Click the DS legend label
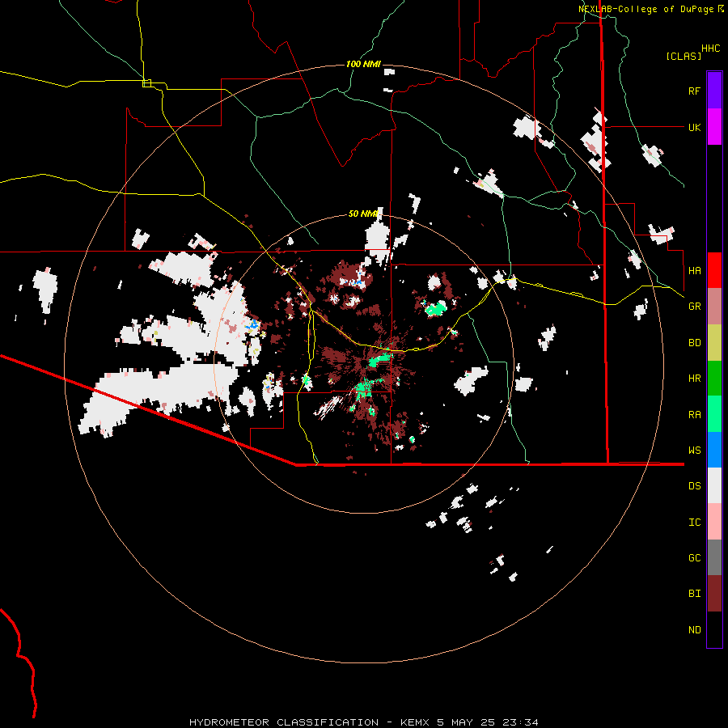Viewport: 728px width, 728px height. click(x=694, y=485)
